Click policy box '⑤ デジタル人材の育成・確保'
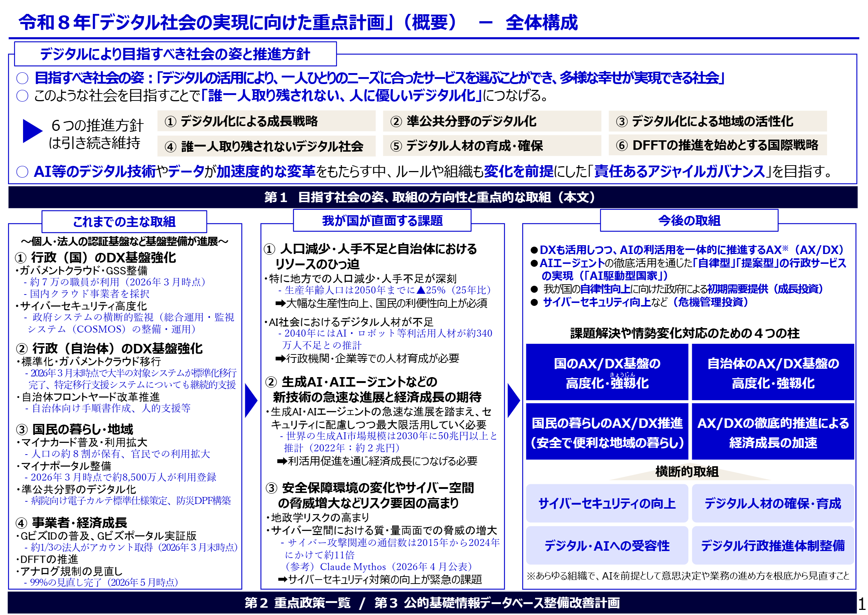The image size is (868, 615). tap(492, 146)
